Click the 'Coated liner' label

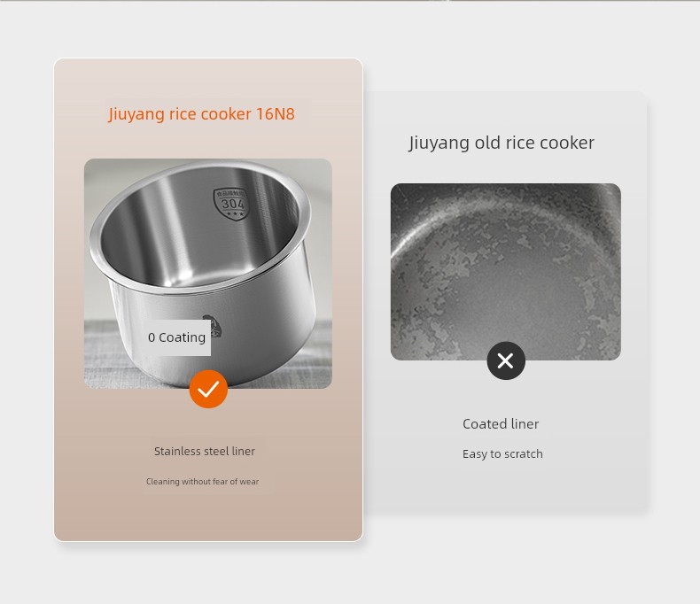click(501, 424)
